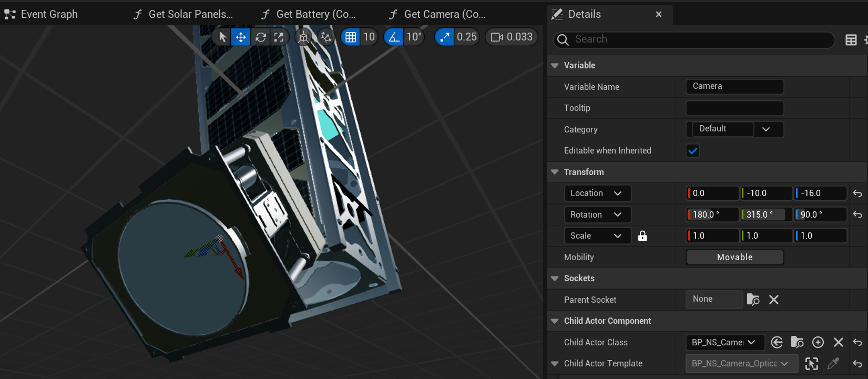
Task: Toggle grid snapping
Action: [351, 37]
